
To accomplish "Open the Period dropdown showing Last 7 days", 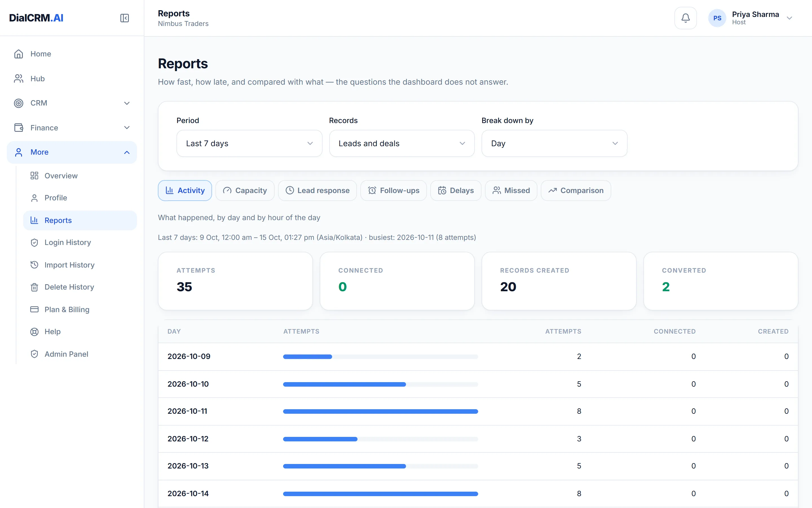I will (x=249, y=143).
